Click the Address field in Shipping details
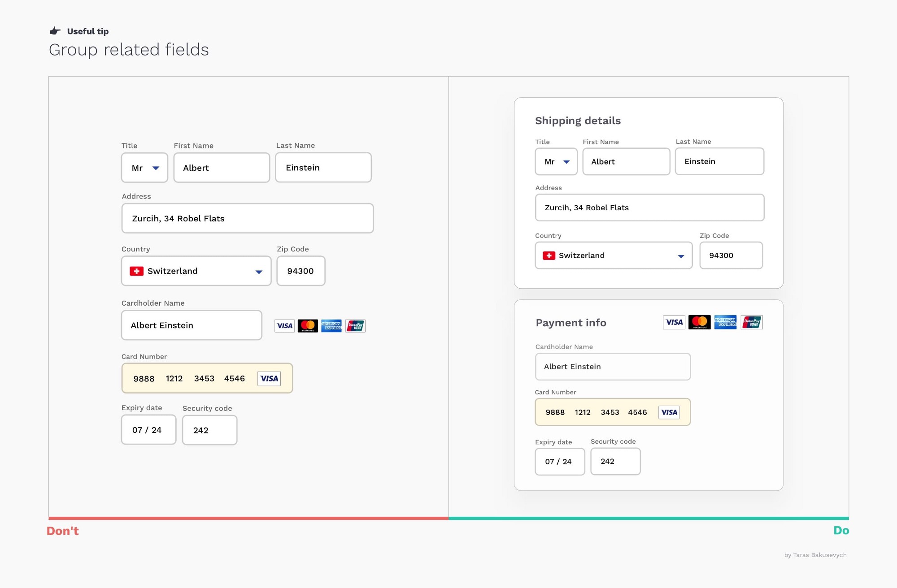Viewport: 897px width, 588px height. 649,208
